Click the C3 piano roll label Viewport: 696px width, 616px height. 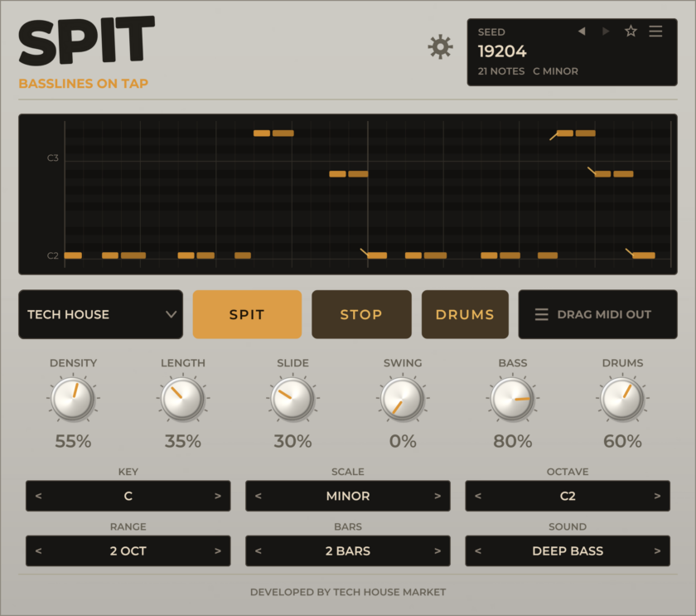pyautogui.click(x=53, y=158)
